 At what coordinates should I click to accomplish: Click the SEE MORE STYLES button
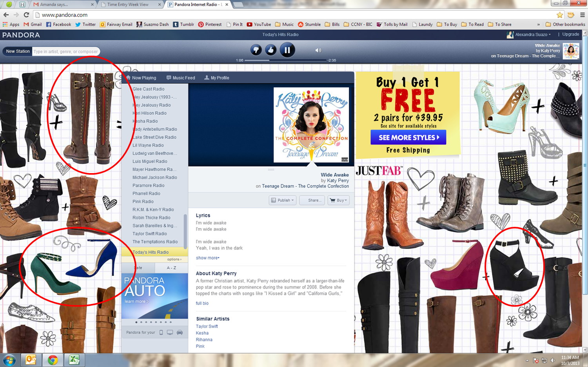click(x=408, y=137)
